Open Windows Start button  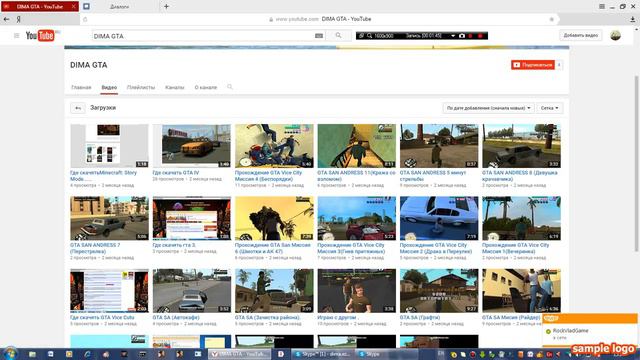[10, 353]
